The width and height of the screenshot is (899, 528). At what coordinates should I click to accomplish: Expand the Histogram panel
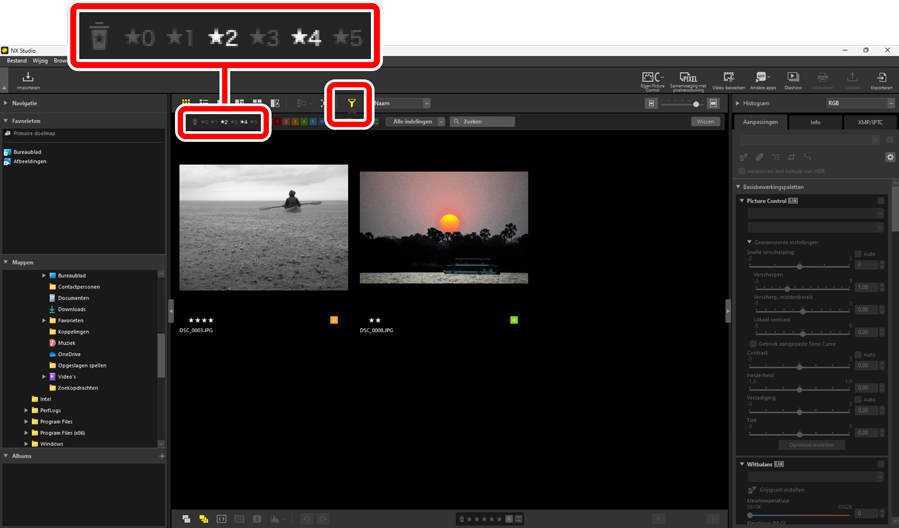pyautogui.click(x=738, y=103)
